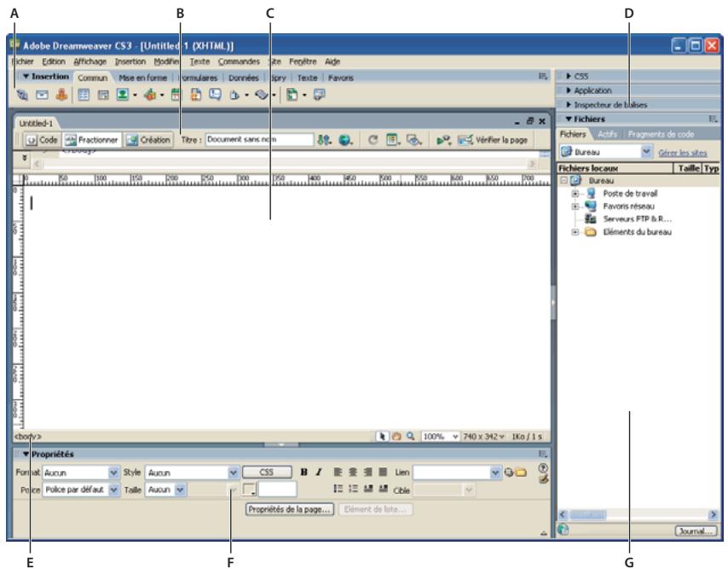
Task: Open the Police font dropdown
Action: [x=113, y=490]
